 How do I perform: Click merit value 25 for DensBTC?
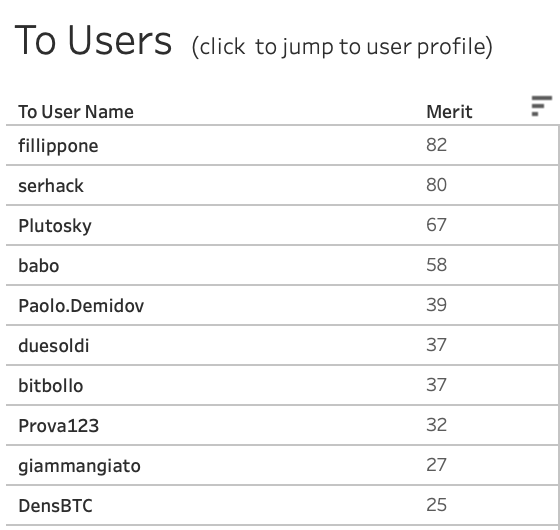(x=436, y=505)
